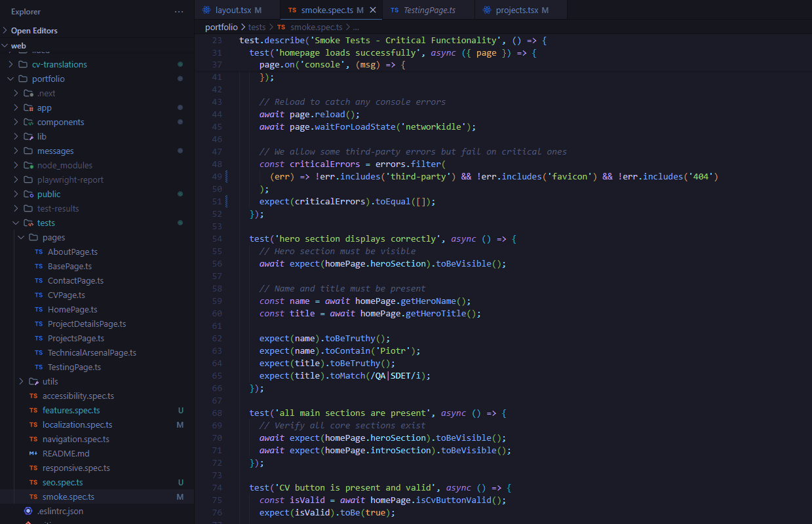Select features.spec.ts in the Explorer
812x524 pixels.
pos(69,410)
